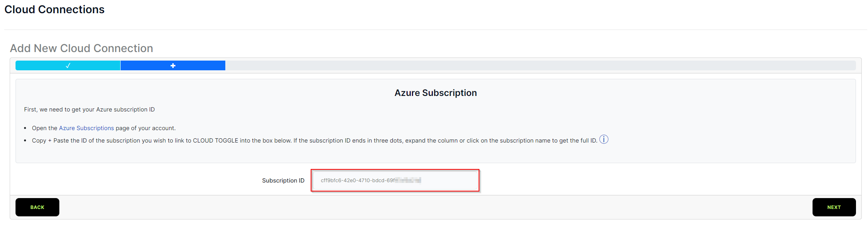Open the Azure Subscriptions link
The width and height of the screenshot is (868, 228).
coord(86,128)
